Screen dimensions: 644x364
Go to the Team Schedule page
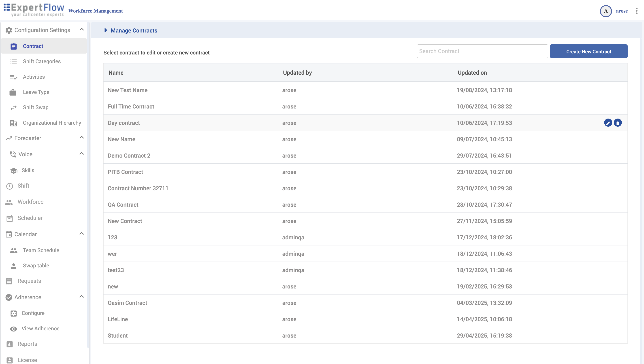pyautogui.click(x=41, y=250)
